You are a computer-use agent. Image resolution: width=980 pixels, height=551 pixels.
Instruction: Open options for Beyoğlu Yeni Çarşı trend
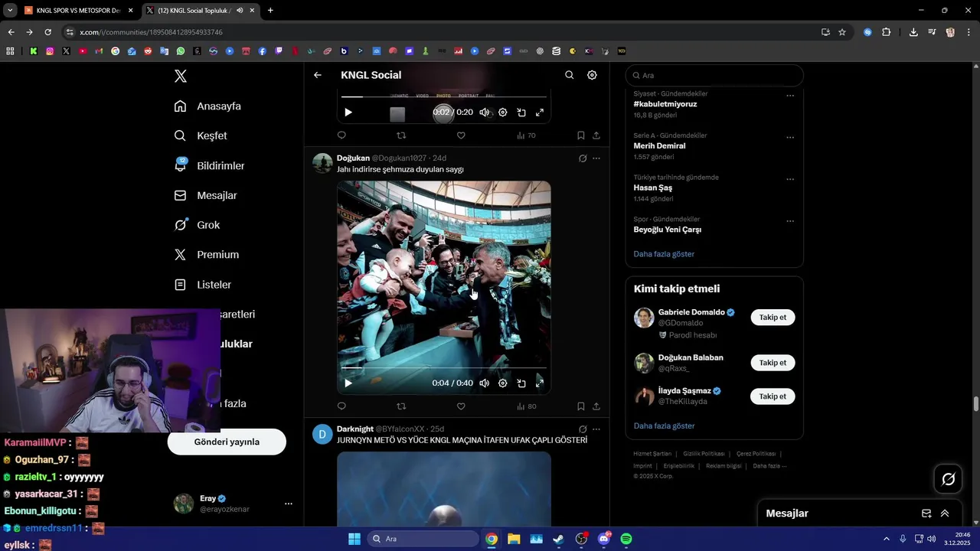point(790,221)
